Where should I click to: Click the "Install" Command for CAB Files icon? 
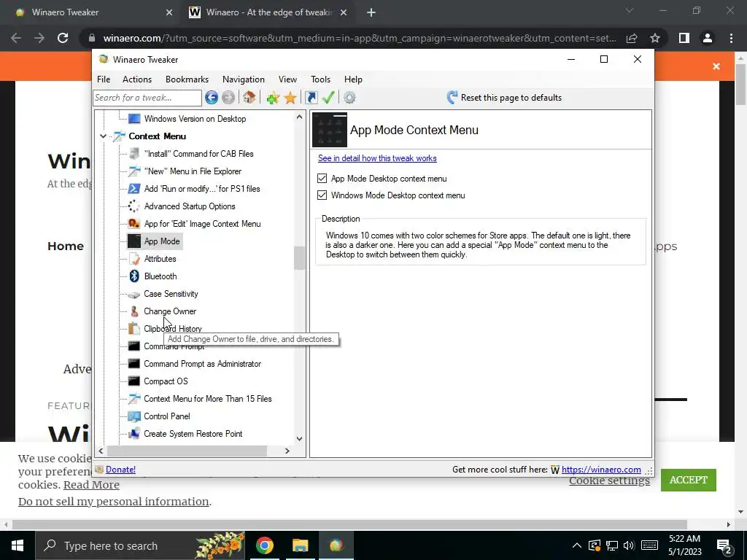134,153
